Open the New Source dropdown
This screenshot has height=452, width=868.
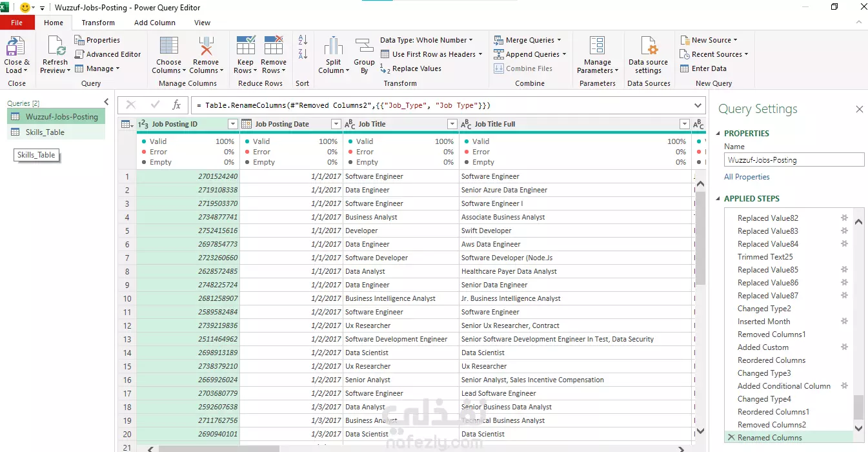point(709,40)
